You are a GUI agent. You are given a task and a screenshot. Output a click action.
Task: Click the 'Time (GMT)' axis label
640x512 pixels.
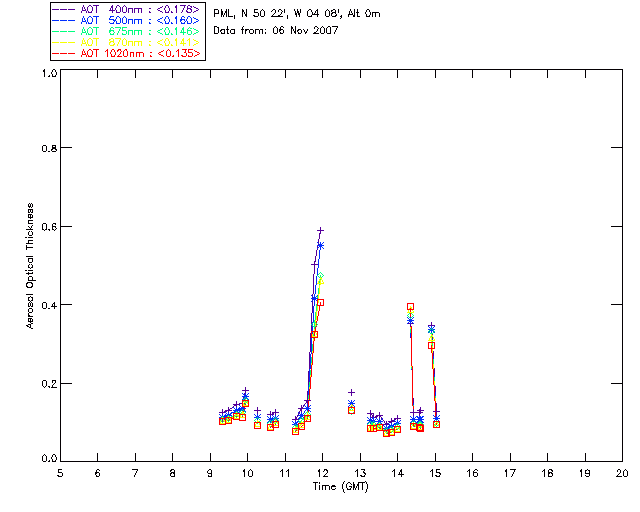[x=340, y=487]
